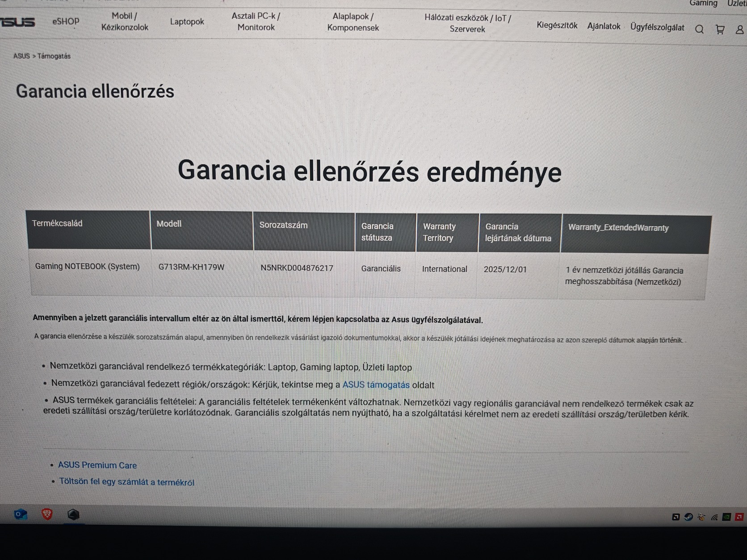747x560 pixels.
Task: Click the Sorozatszám column header
Action: (x=304, y=231)
